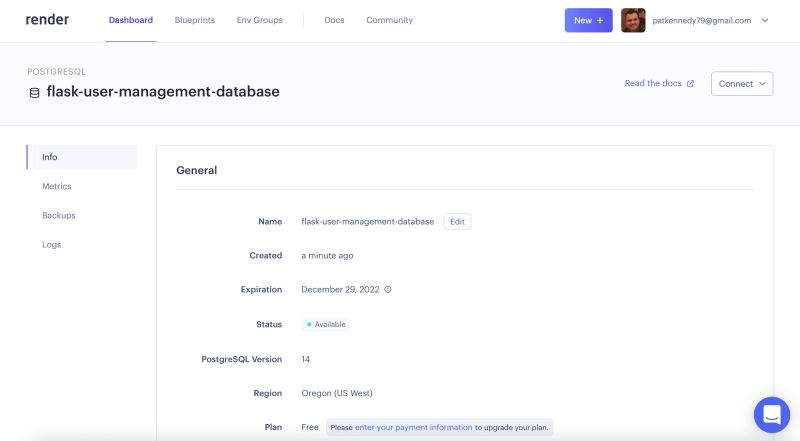Expand the account menu chevron
This screenshot has height=441, width=800.
(x=765, y=20)
